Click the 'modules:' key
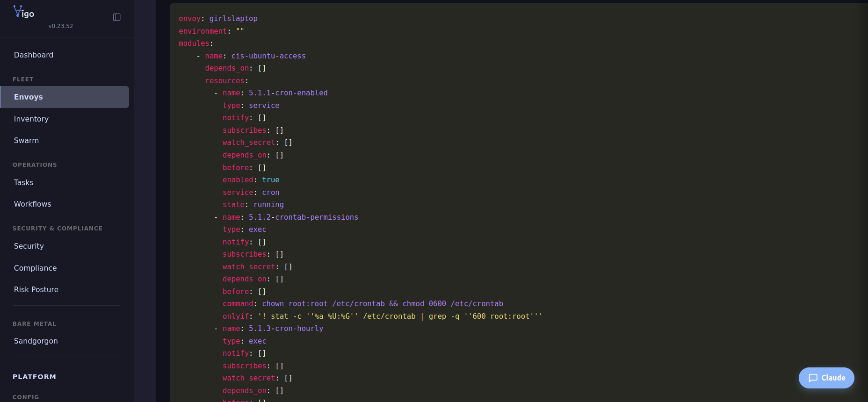This screenshot has width=868, height=402. click(196, 43)
